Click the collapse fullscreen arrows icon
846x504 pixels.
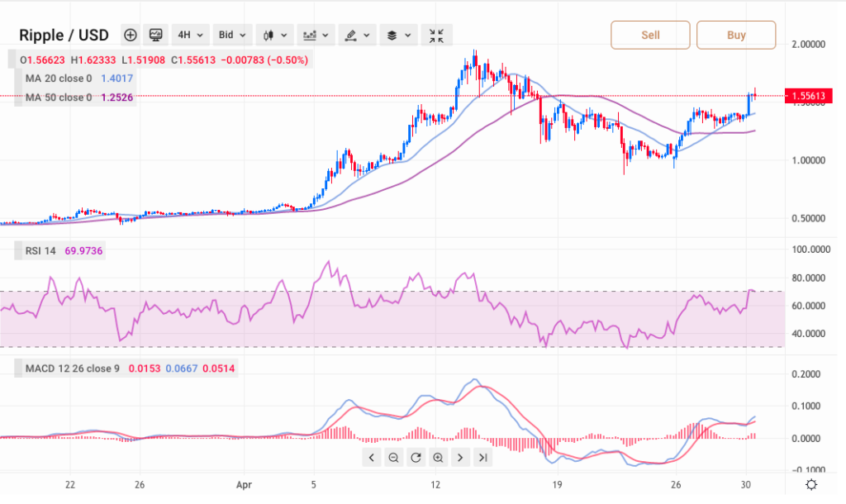(x=436, y=35)
